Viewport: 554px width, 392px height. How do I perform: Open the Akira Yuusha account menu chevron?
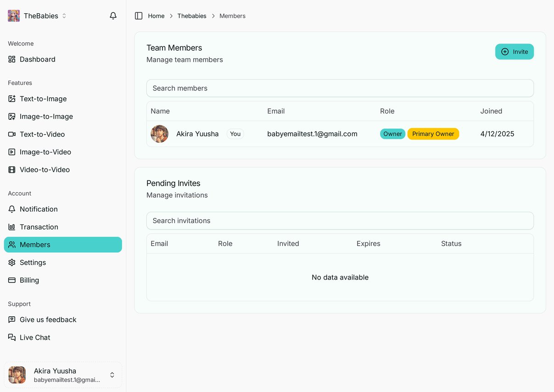click(112, 375)
